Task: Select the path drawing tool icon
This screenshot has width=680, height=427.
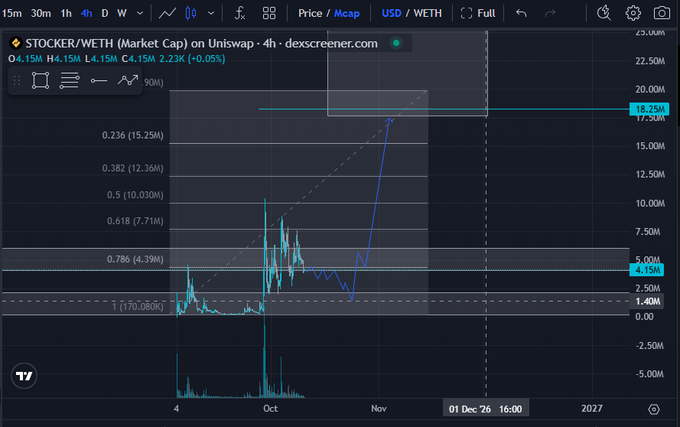Action: [x=128, y=80]
